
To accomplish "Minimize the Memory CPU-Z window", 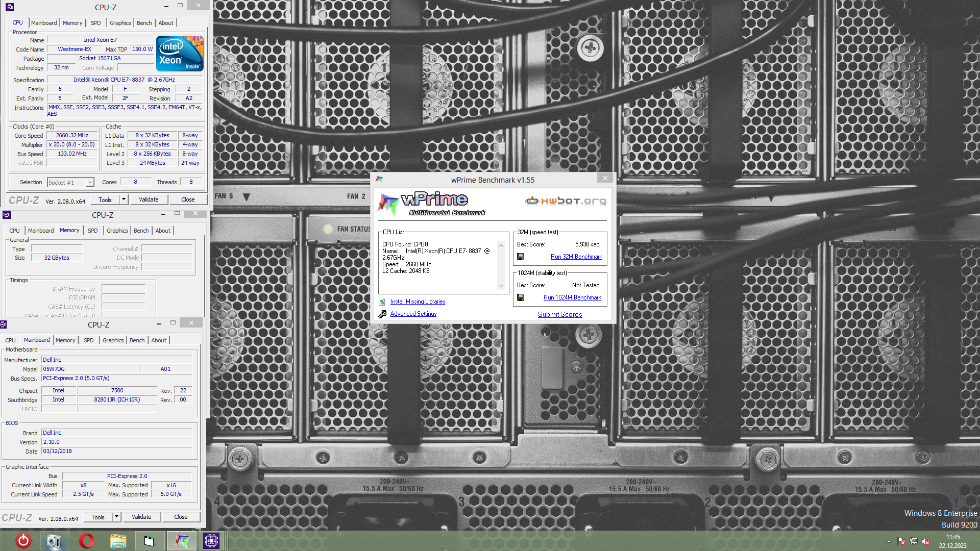I will (x=163, y=214).
